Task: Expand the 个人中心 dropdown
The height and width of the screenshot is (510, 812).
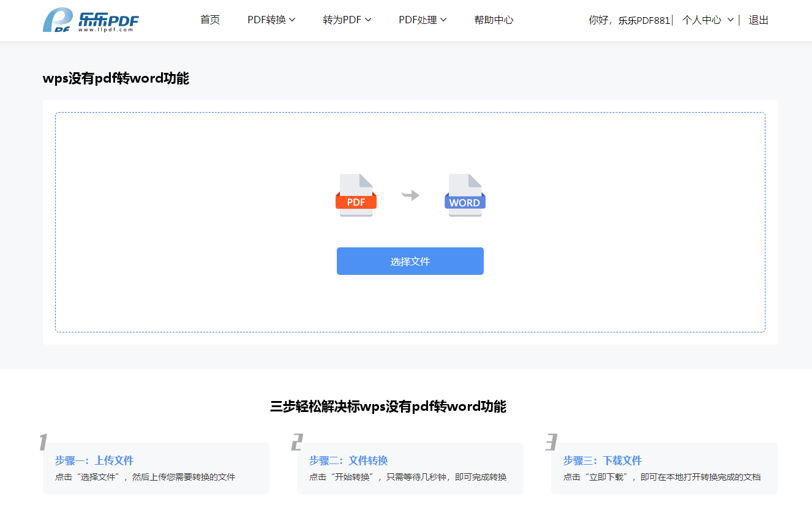Action: click(x=708, y=20)
